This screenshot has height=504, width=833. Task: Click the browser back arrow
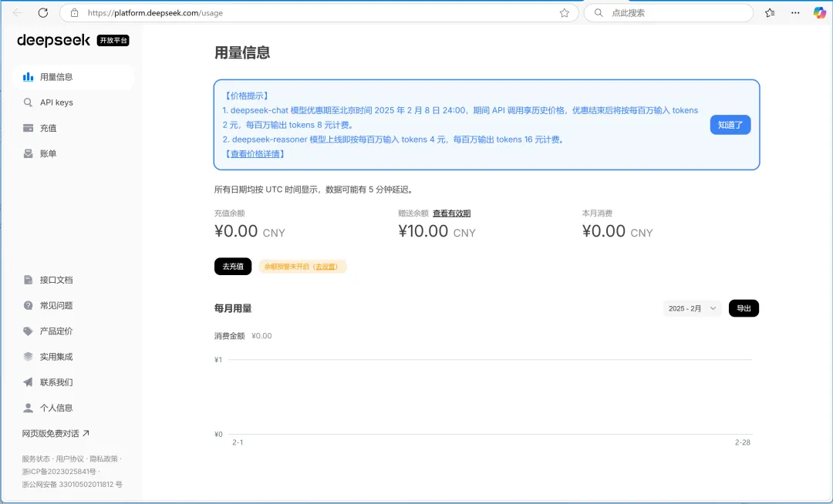coord(18,13)
